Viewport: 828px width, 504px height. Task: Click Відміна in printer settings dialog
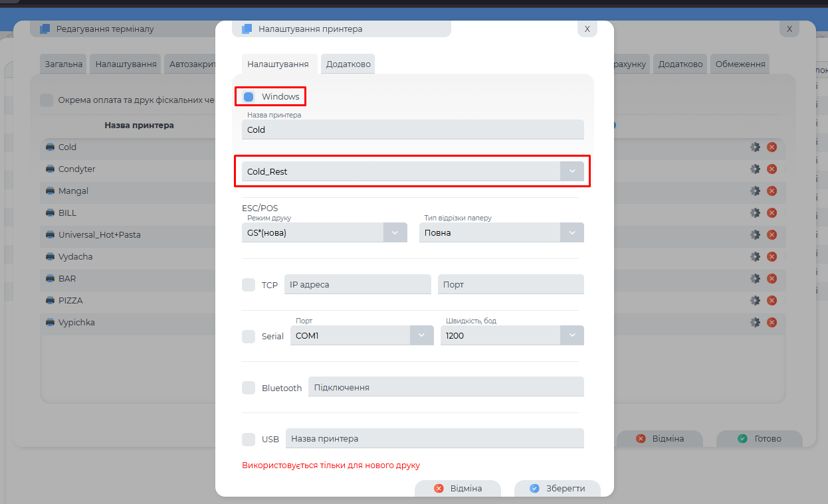click(457, 488)
